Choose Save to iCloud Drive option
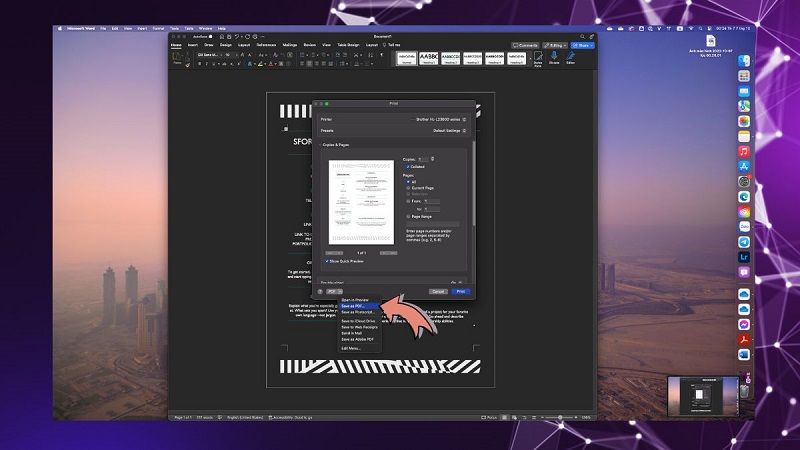Screen dimensions: 800x450 358,321
